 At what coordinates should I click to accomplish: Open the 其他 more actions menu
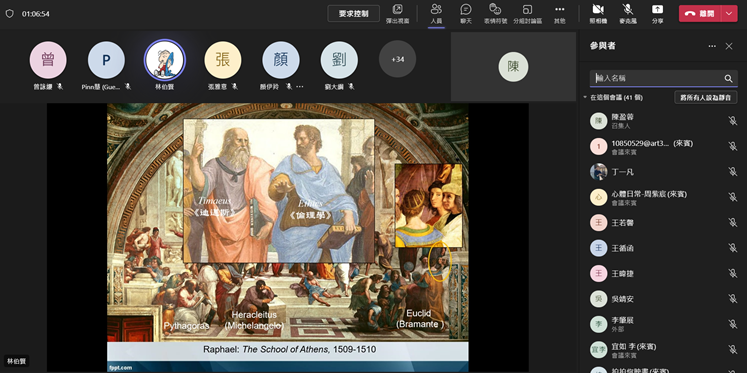click(560, 14)
